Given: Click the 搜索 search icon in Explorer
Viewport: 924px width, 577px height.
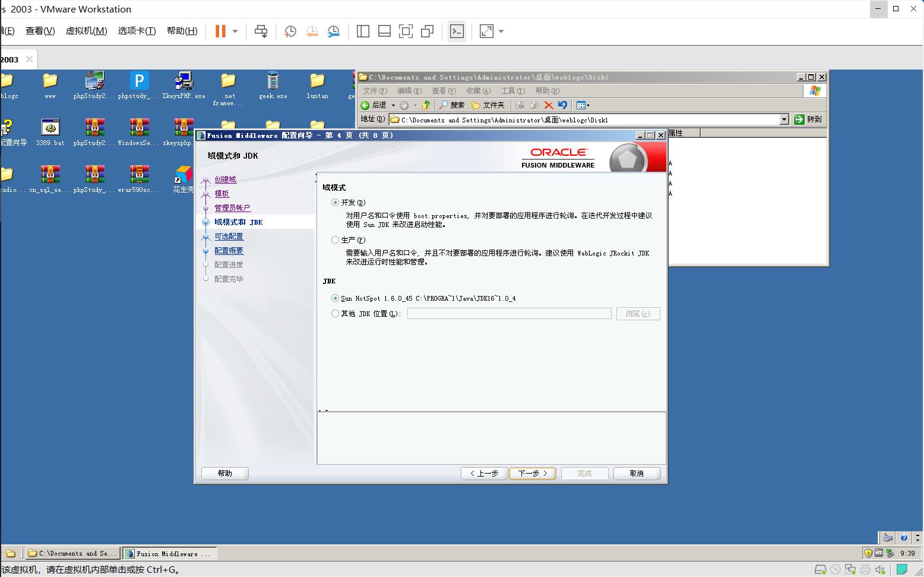Looking at the screenshot, I should [x=451, y=105].
